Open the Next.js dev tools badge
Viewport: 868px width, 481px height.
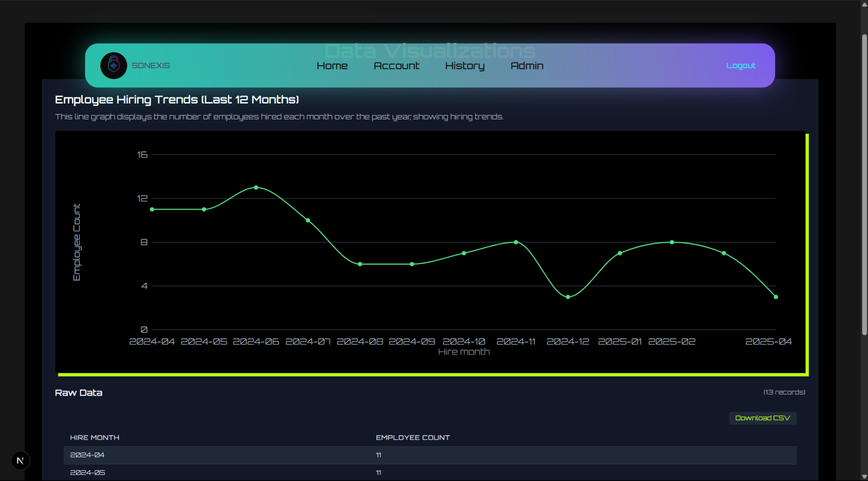click(20, 461)
